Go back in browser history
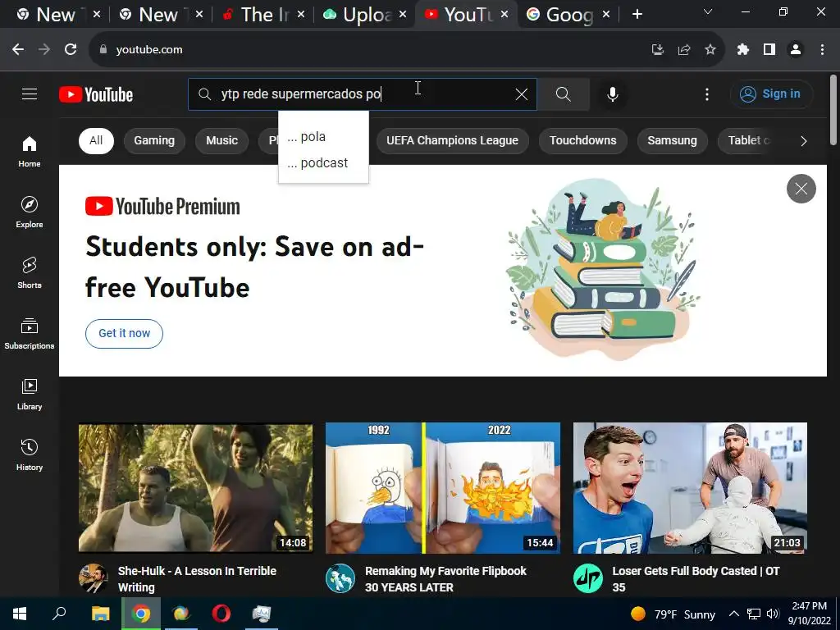 18,49
